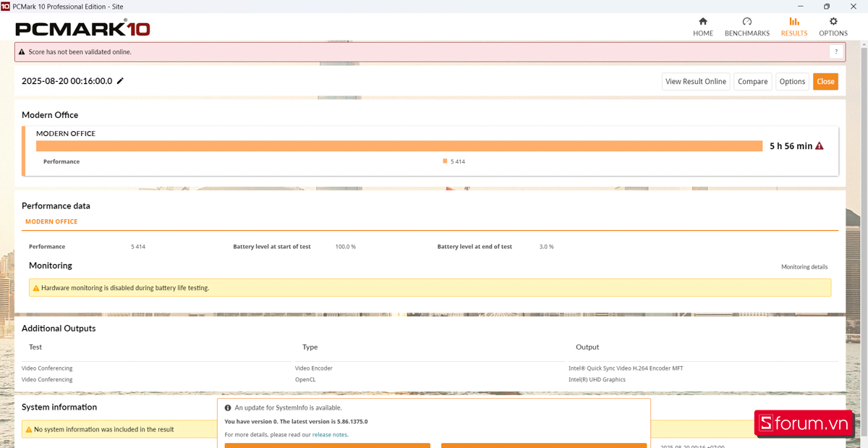
Task: Click No system information was included text
Action: [104, 429]
